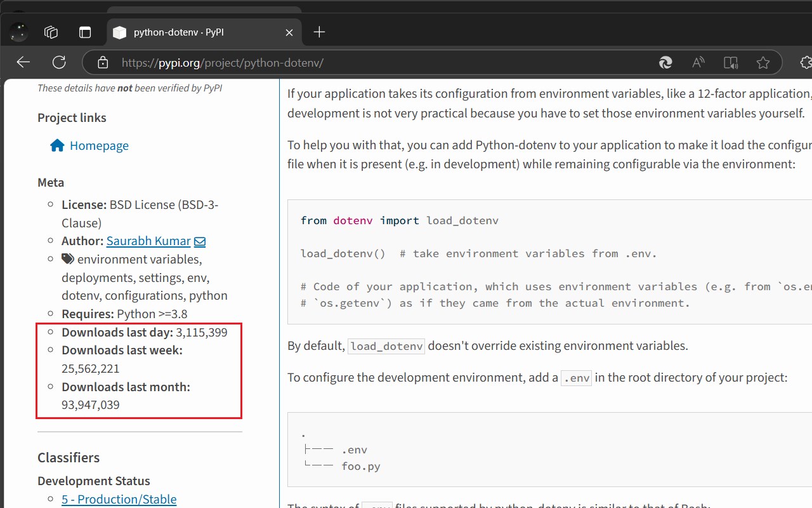Open the tab actions menu icon
The height and width of the screenshot is (508, 812).
click(x=85, y=32)
